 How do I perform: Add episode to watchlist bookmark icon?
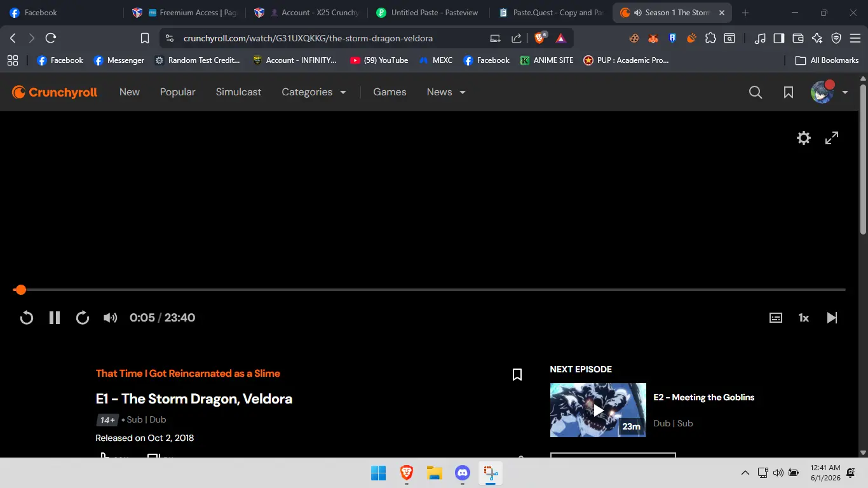coord(517,375)
